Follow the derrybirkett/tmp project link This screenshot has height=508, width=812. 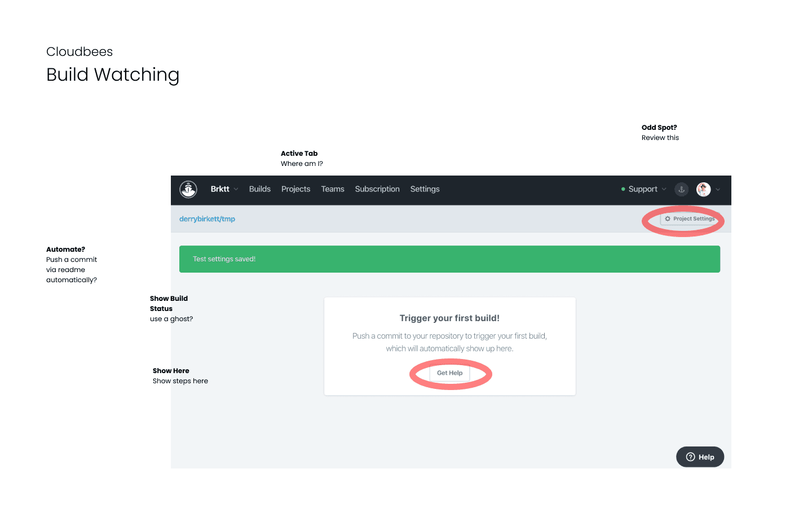click(x=207, y=219)
